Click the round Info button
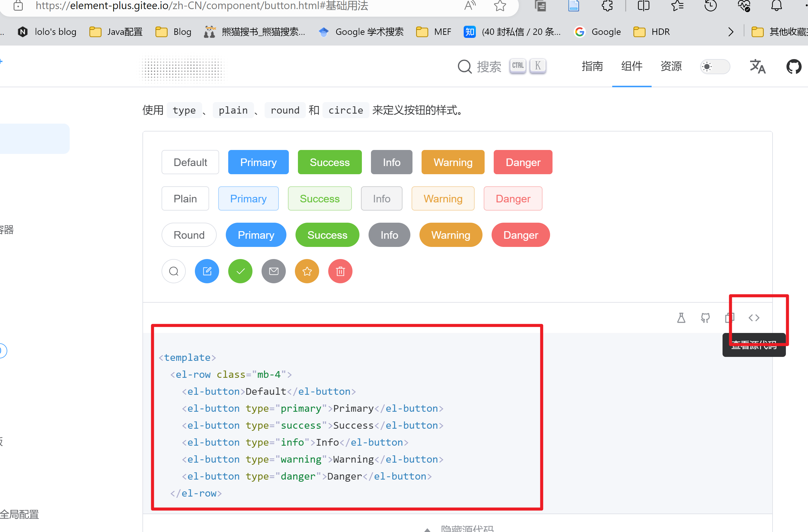Screen dimensions: 808x532 389,235
